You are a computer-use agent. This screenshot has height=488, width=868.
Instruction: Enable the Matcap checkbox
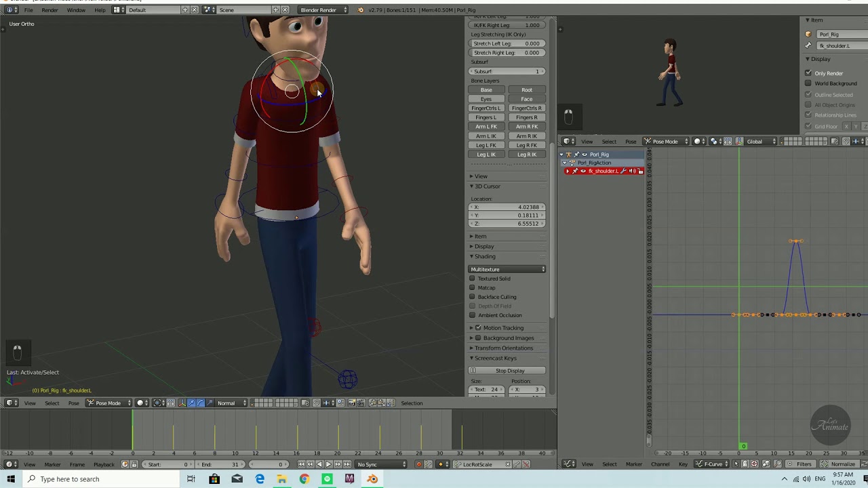tap(473, 287)
